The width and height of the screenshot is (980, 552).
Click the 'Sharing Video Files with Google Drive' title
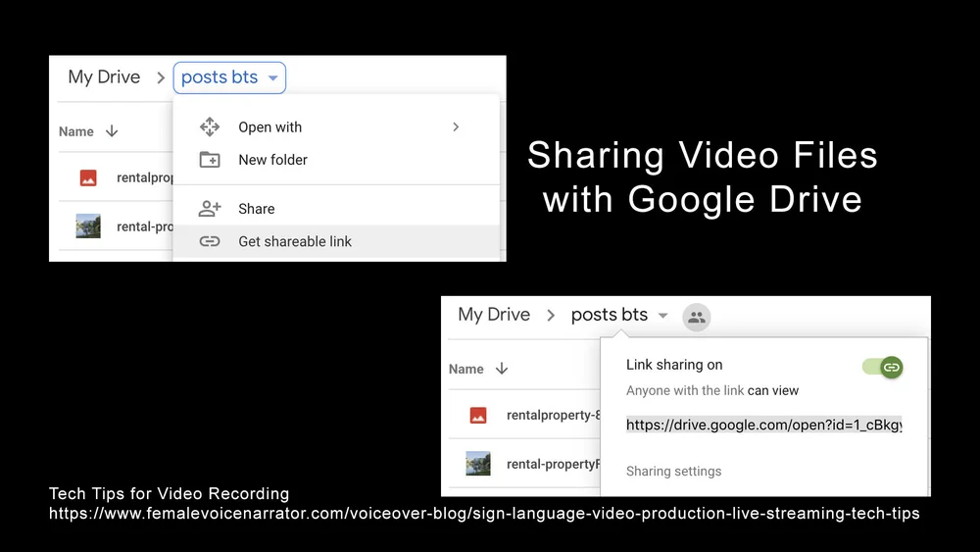[703, 176]
